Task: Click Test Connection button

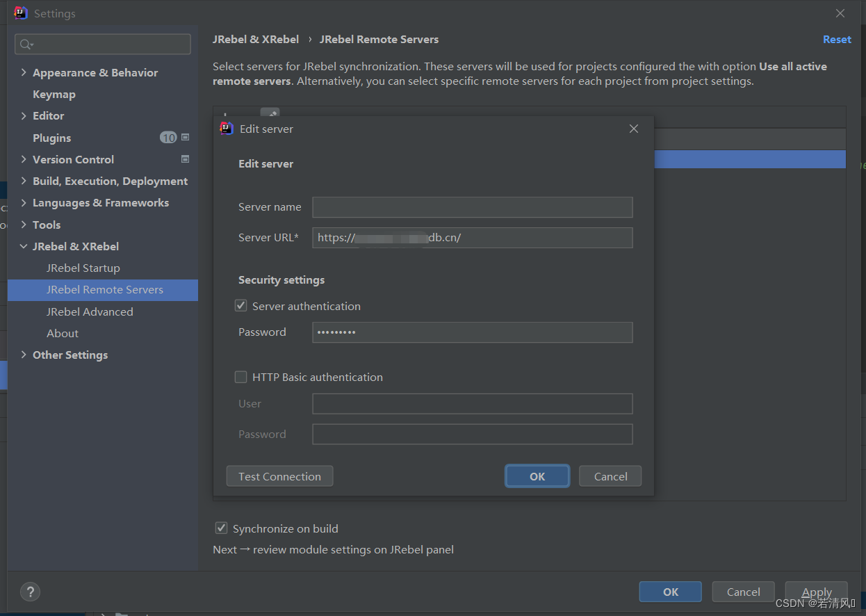Action: coord(279,476)
